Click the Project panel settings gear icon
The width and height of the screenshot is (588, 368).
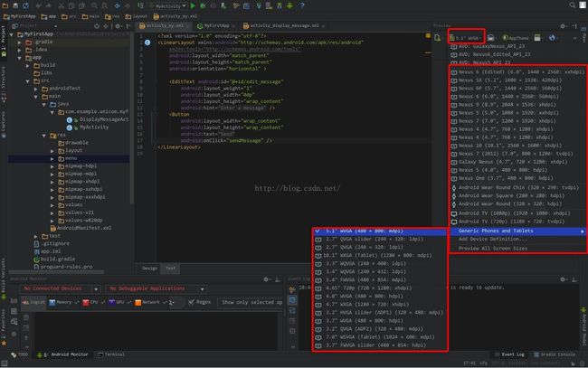pos(118,26)
